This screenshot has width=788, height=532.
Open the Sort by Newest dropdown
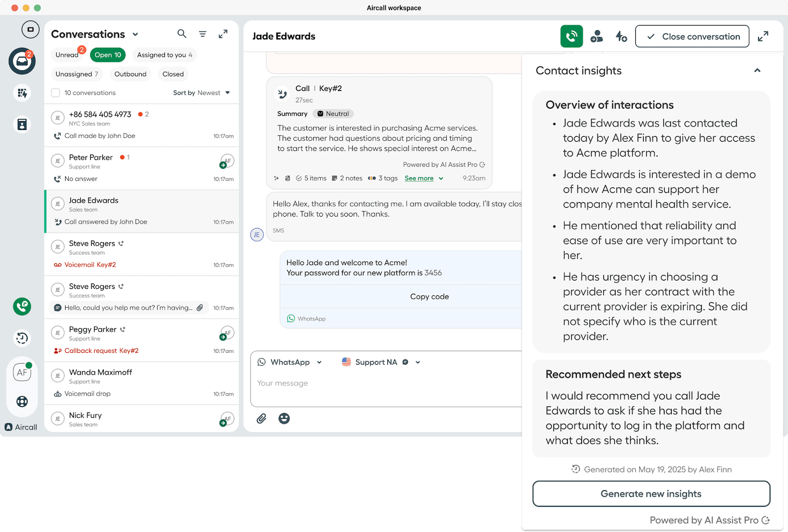(x=201, y=93)
